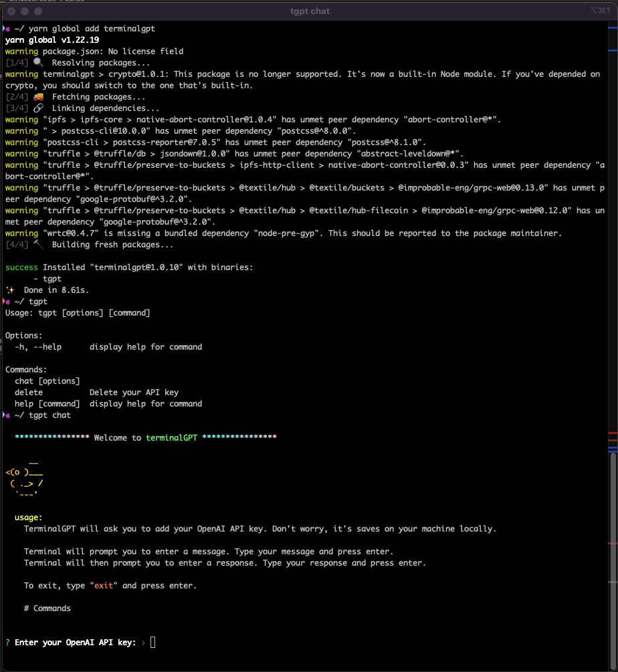618x672 pixels.
Task: Click the hammer emoji on the Building fresh packages line
Action: tap(39, 244)
